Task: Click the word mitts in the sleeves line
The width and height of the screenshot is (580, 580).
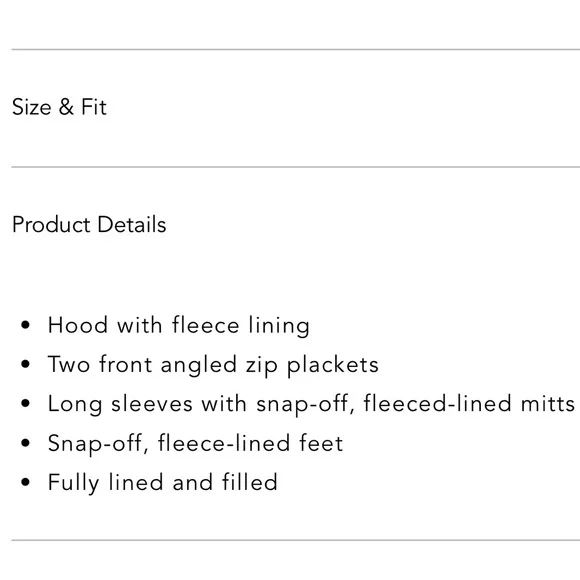Action: [548, 404]
